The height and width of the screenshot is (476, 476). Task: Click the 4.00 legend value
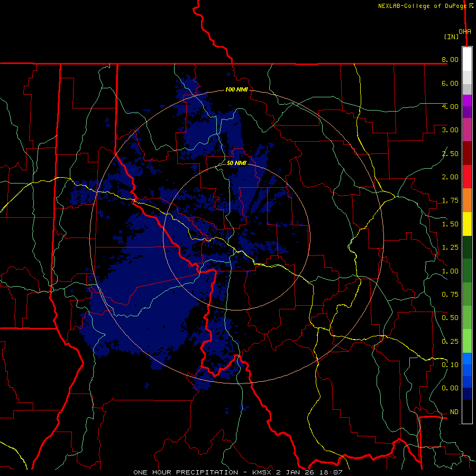[x=450, y=106]
